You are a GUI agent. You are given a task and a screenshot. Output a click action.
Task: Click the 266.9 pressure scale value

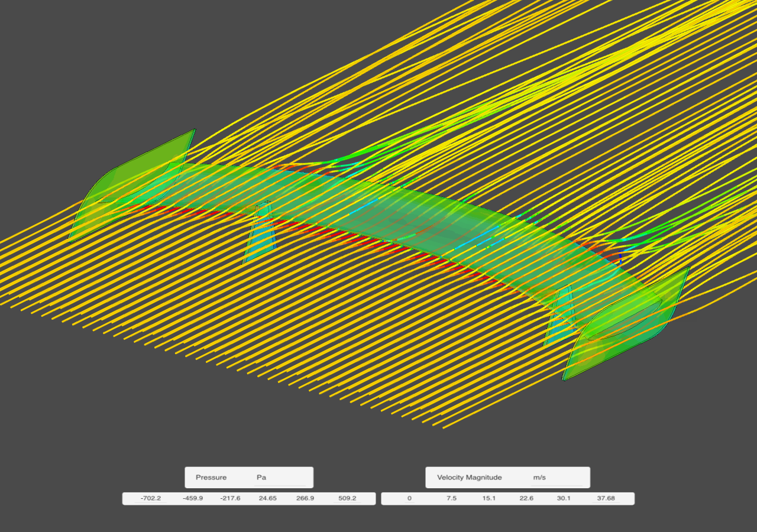pos(305,498)
